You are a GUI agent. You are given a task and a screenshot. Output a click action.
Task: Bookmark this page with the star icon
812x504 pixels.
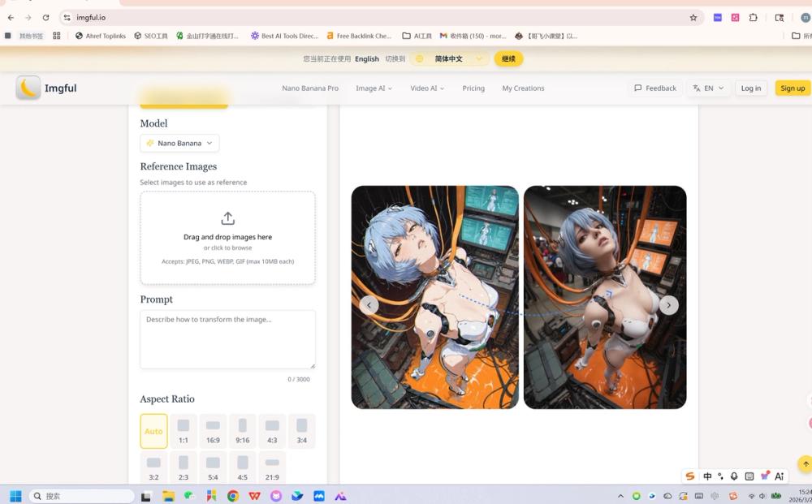pos(693,18)
